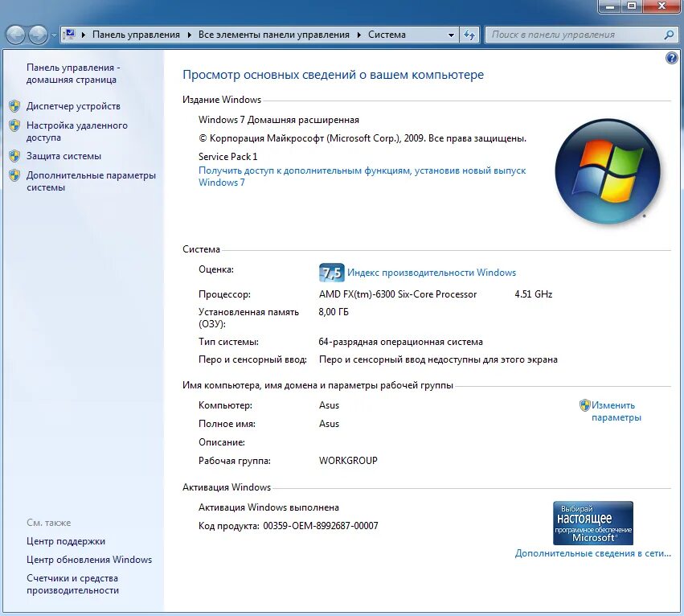Open Диспетчер устройств link
Viewport: 684px width, 616px height.
tap(73, 106)
